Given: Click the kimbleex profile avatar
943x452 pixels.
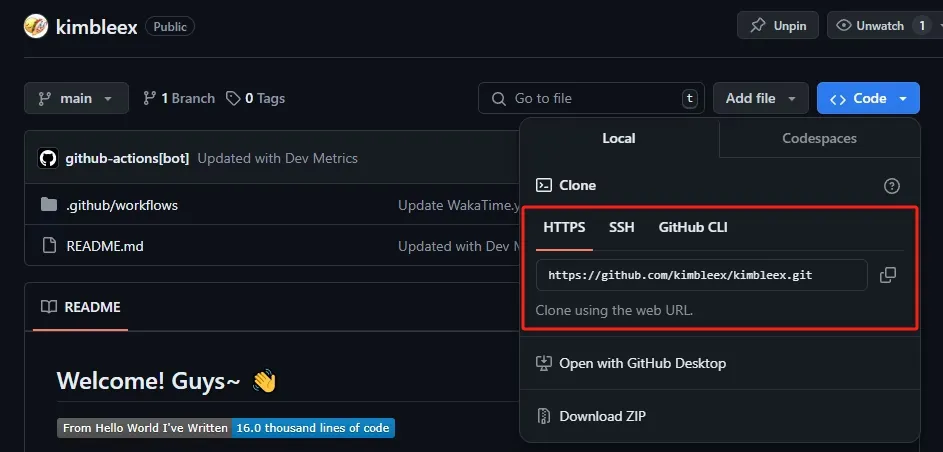Looking at the screenshot, I should (36, 26).
